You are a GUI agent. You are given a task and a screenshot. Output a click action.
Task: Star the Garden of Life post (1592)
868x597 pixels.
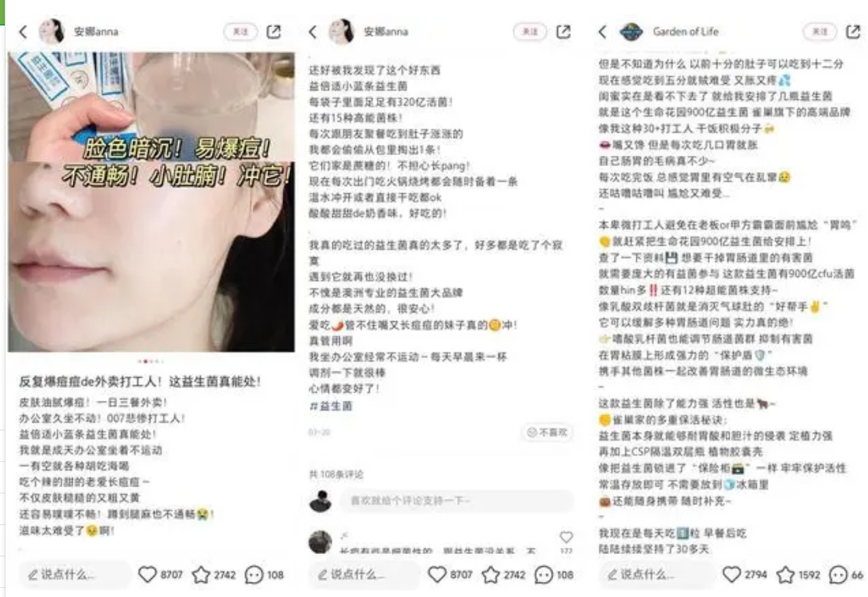(x=786, y=574)
